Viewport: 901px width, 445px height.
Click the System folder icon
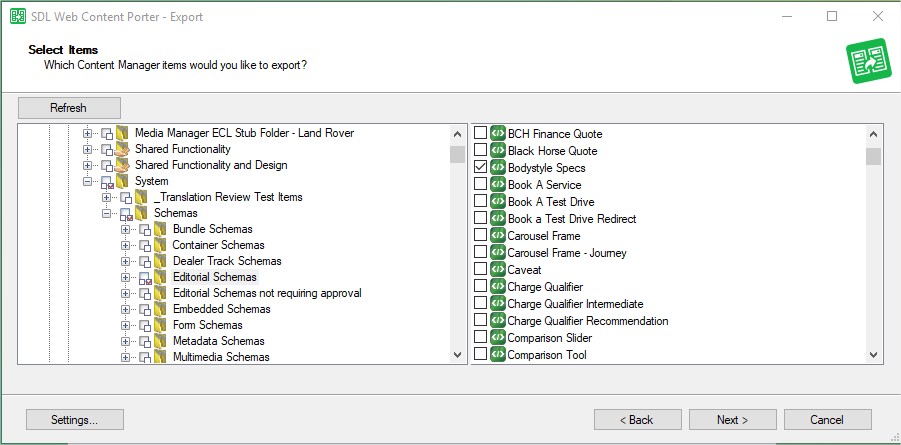click(x=122, y=181)
